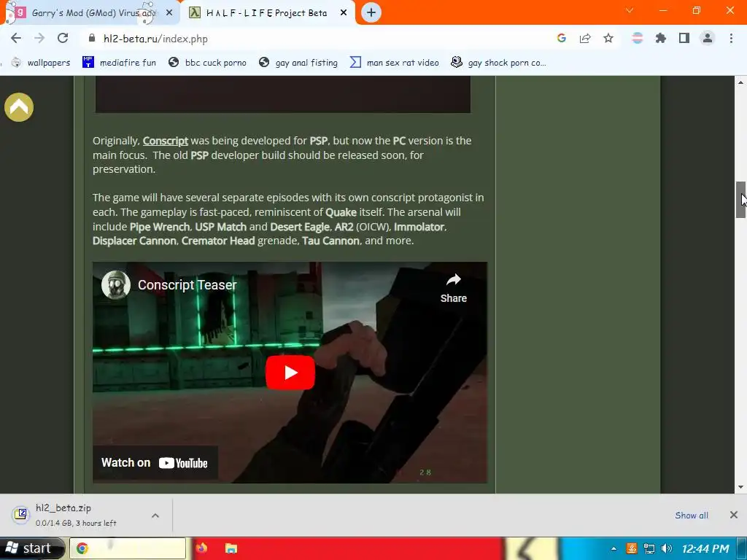This screenshot has height=560, width=747.
Task: Open the folder icon in taskbar
Action: pyautogui.click(x=231, y=548)
